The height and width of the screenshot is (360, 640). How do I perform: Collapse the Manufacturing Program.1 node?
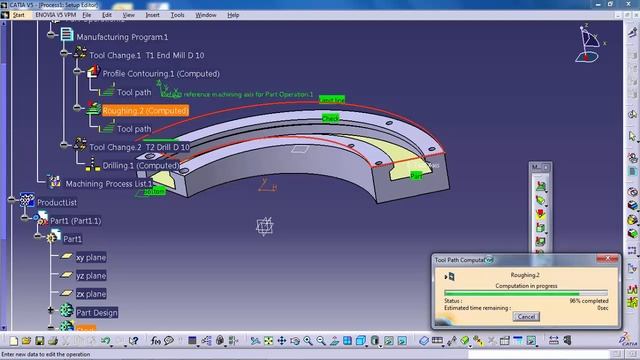(x=51, y=35)
